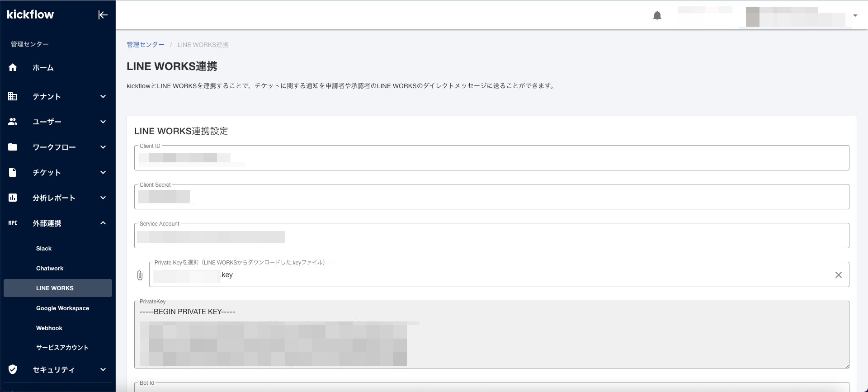This screenshot has height=392, width=868.
Task: Expand the セキュリティ section chevron
Action: [x=103, y=369]
